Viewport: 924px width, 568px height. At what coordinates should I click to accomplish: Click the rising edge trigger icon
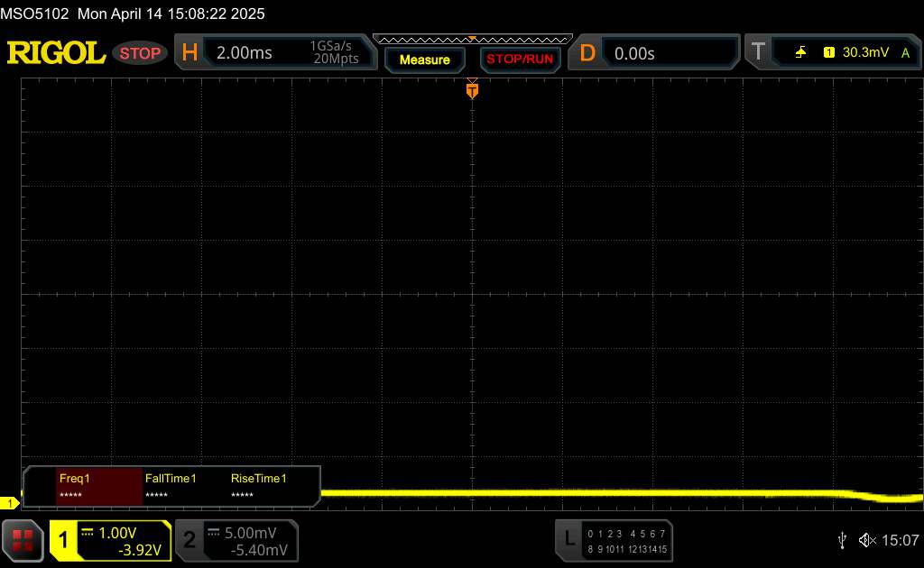pyautogui.click(x=800, y=52)
